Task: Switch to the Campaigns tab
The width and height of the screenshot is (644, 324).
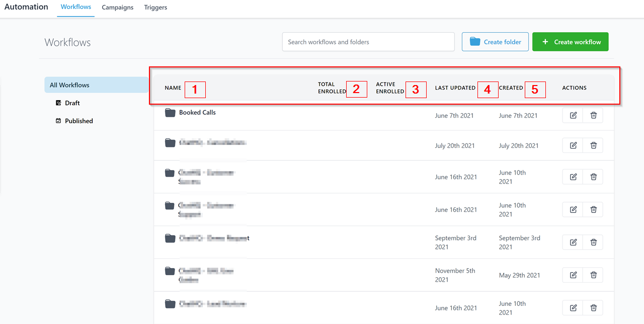Action: click(117, 8)
